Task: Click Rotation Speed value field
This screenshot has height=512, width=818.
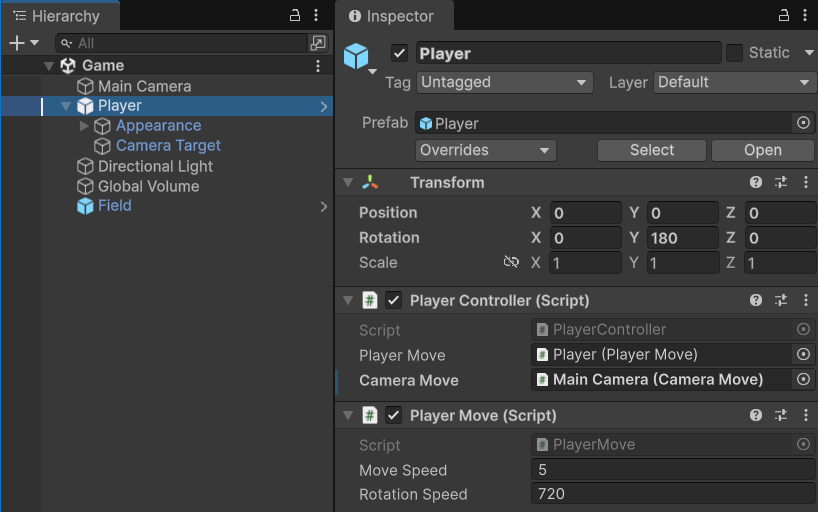Action: tap(672, 494)
